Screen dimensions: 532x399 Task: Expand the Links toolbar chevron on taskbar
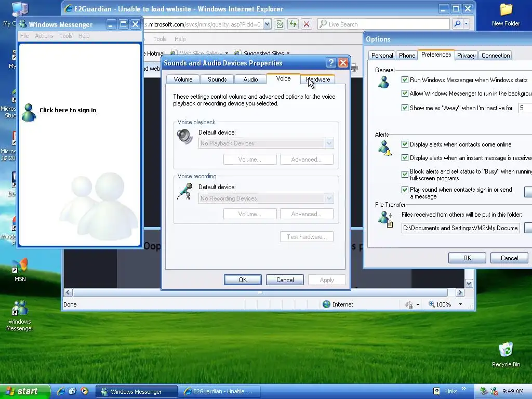click(464, 389)
